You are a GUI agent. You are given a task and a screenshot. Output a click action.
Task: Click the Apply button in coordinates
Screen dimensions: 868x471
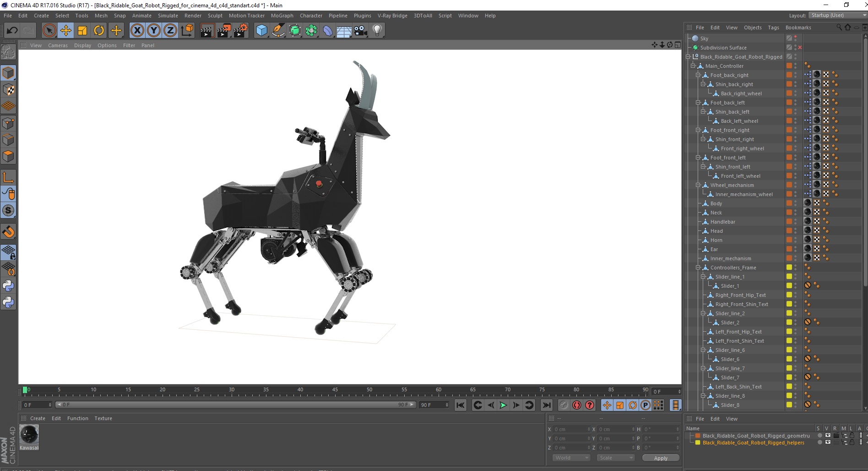tap(661, 458)
